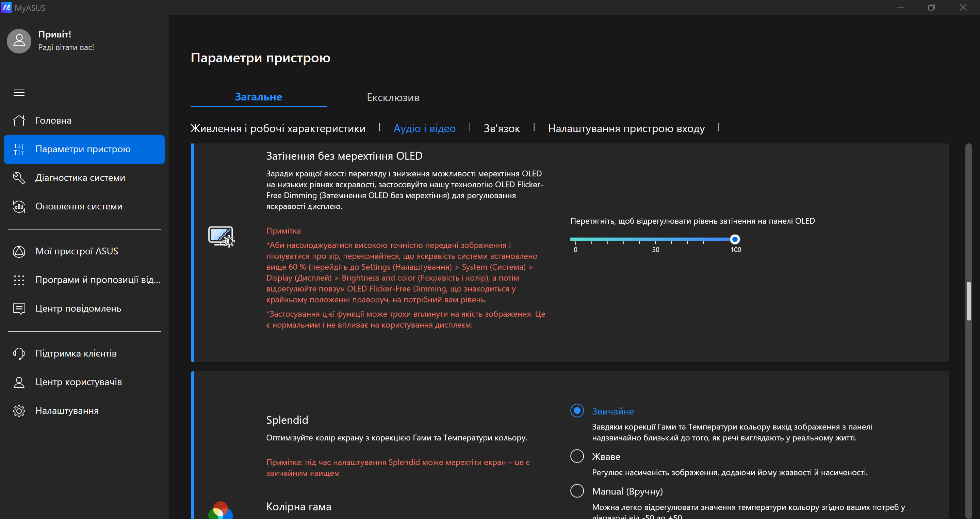This screenshot has width=980, height=519.
Task: Open Налаштування gear icon in sidebar
Action: [19, 411]
